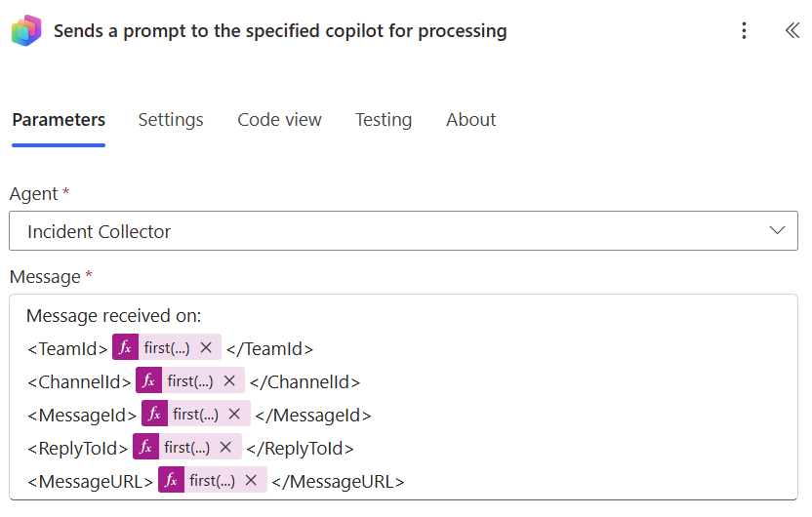This screenshot has width=812, height=517.
Task: Open the three-dot more options menu
Action: 744,30
